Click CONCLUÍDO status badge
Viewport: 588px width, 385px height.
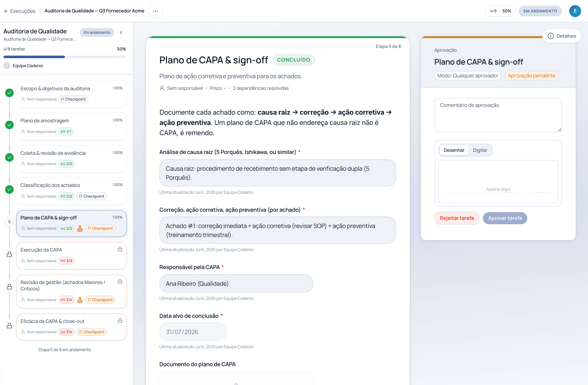[x=294, y=60]
